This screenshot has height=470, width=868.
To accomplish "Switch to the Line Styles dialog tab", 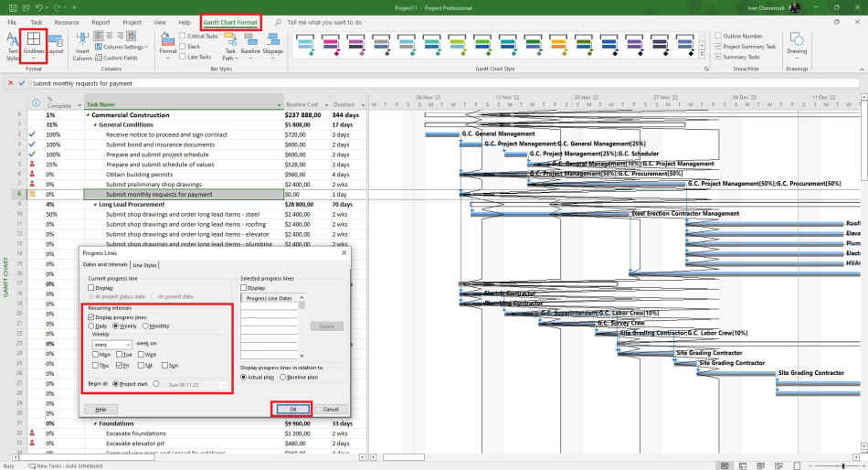I will tap(145, 265).
